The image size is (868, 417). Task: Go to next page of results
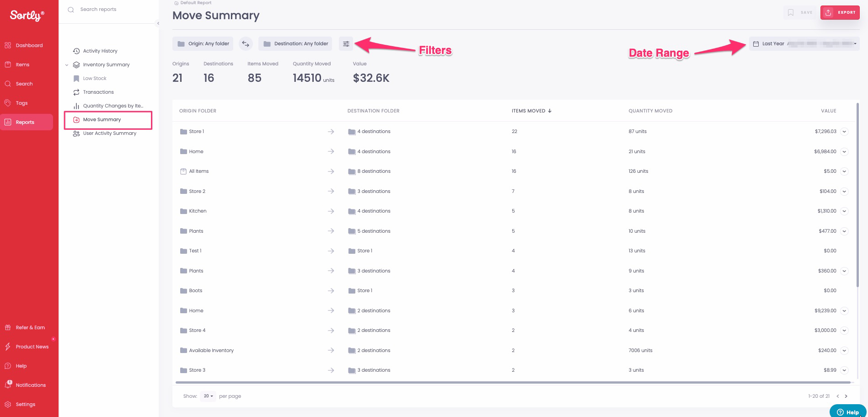[x=846, y=396]
